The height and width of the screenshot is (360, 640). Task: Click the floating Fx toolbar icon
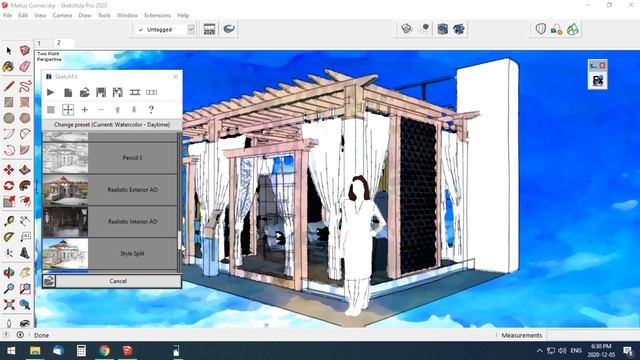tap(598, 80)
